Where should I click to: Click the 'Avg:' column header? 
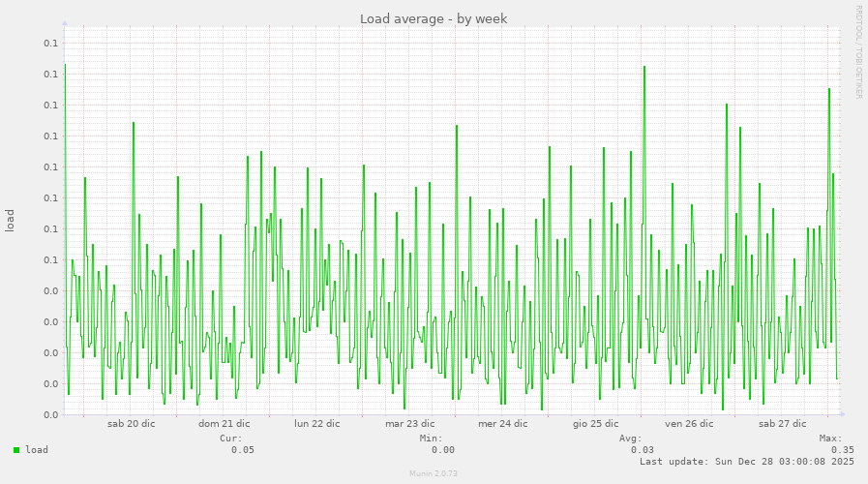pyautogui.click(x=631, y=439)
